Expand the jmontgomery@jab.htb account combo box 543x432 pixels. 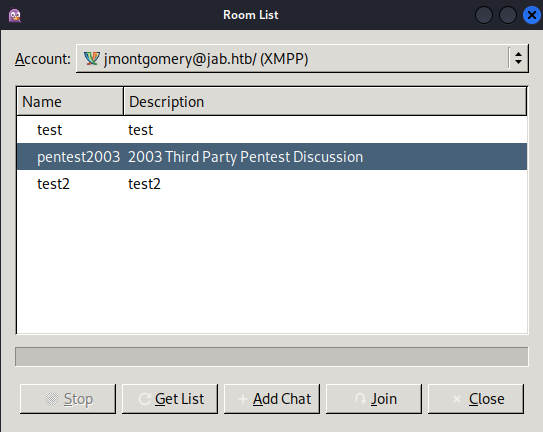[302, 58]
